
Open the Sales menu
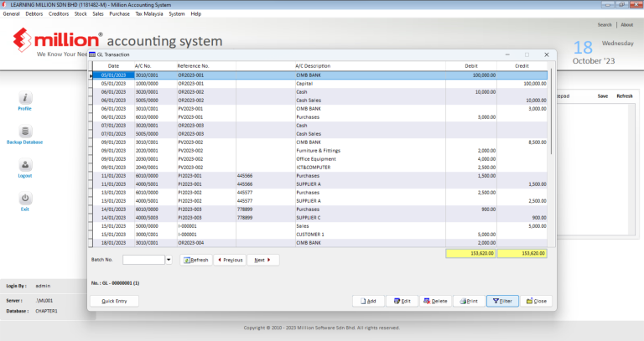pyautogui.click(x=98, y=14)
